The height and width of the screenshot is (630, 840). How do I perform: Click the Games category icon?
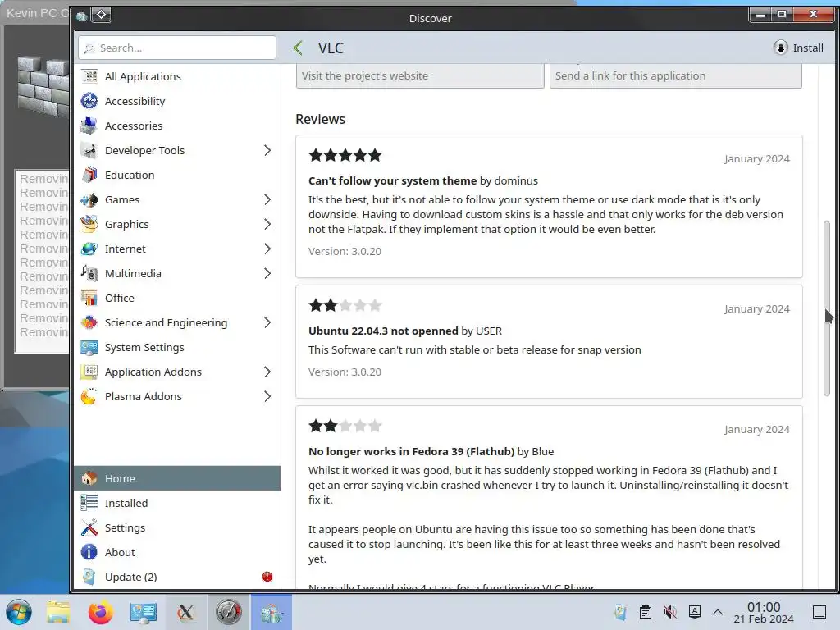coord(89,200)
